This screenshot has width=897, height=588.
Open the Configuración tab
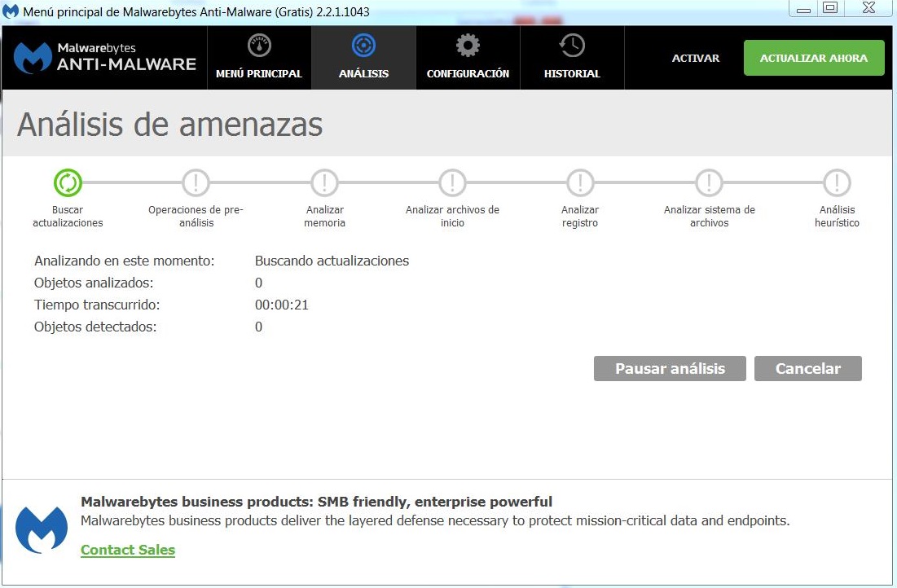pyautogui.click(x=468, y=57)
